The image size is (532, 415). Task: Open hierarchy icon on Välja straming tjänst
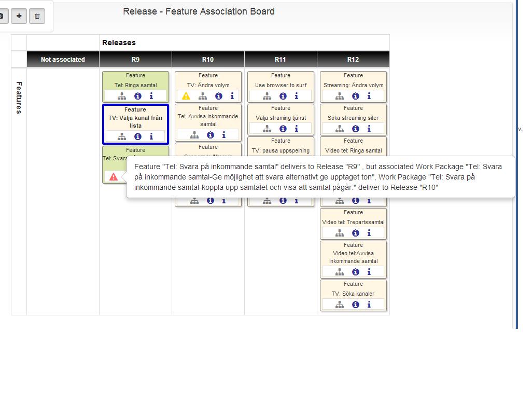pos(267,129)
